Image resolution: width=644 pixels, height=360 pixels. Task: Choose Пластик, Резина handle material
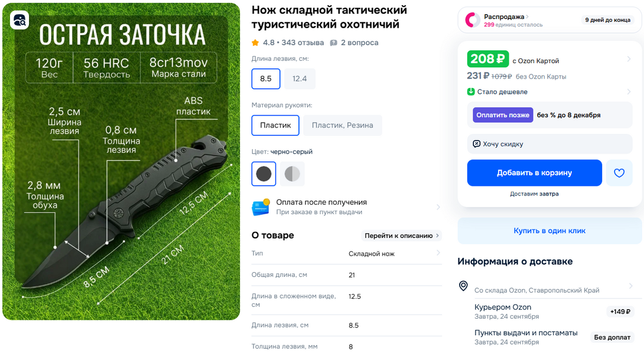343,126
